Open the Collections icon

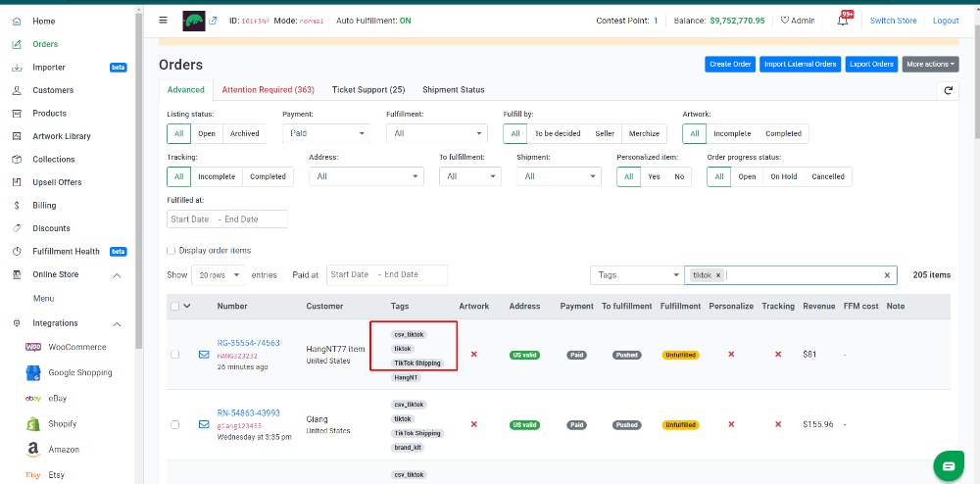(18, 160)
